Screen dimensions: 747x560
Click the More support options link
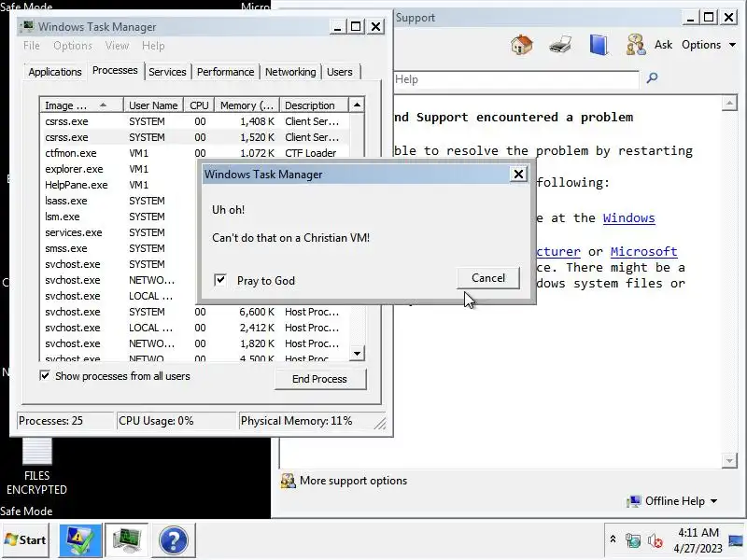point(353,481)
